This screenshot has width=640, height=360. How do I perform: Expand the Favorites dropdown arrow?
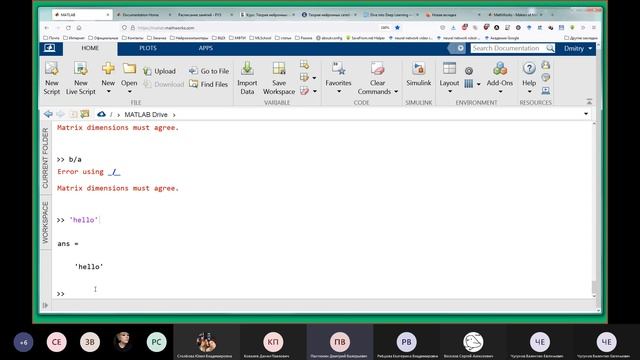coord(339,92)
